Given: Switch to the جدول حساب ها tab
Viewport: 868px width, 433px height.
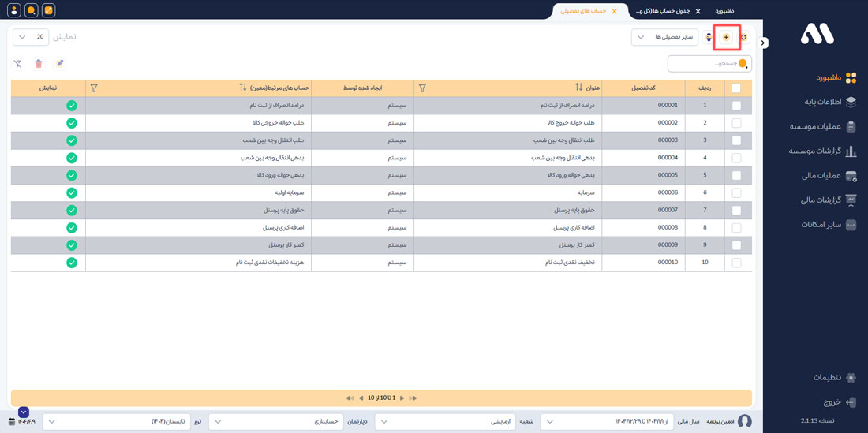Looking at the screenshot, I should (x=663, y=11).
